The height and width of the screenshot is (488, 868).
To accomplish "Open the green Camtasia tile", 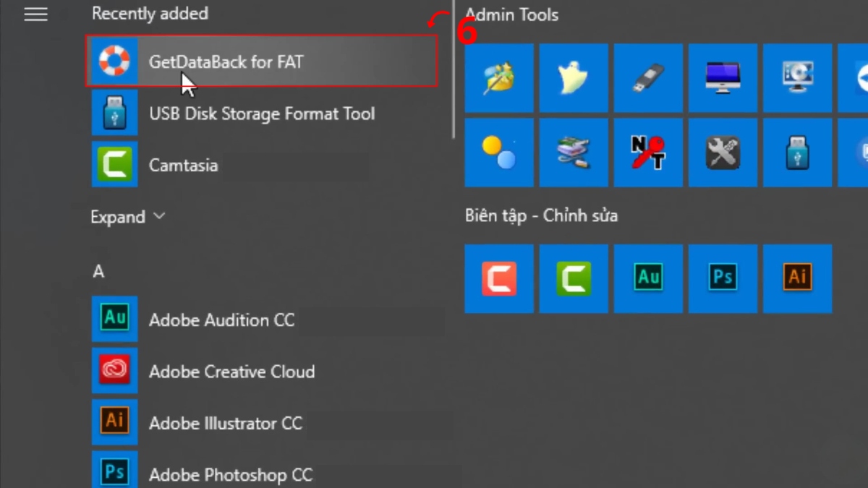I will (x=574, y=279).
